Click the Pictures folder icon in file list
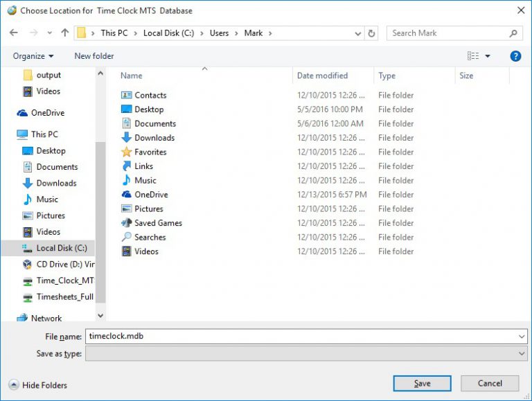The height and width of the screenshot is (401, 532). tap(126, 208)
